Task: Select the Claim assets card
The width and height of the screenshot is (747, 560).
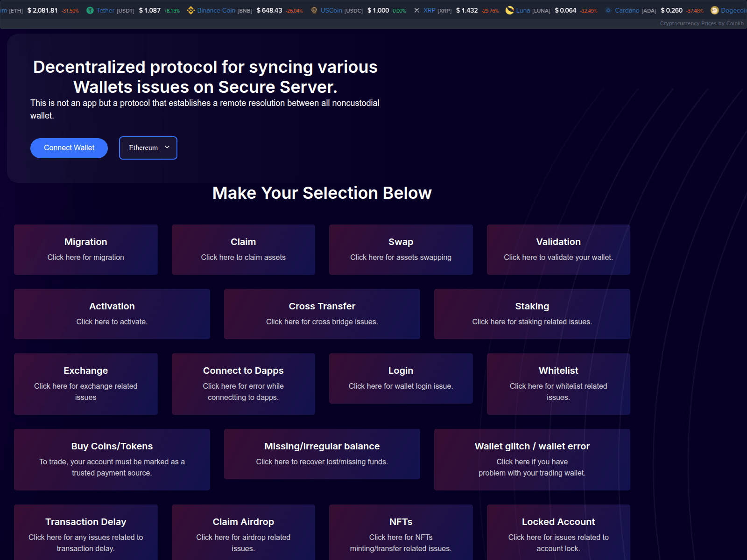Action: 243,249
